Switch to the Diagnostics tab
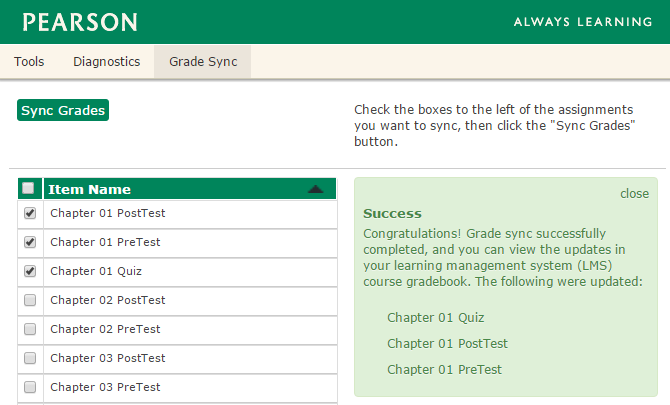The image size is (670, 405). [x=106, y=62]
